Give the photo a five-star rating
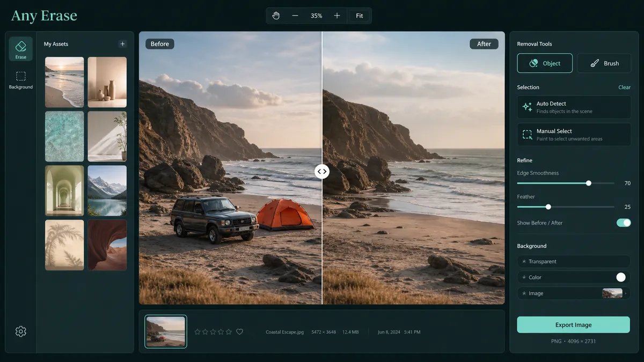This screenshot has height=362, width=644. pyautogui.click(x=229, y=332)
